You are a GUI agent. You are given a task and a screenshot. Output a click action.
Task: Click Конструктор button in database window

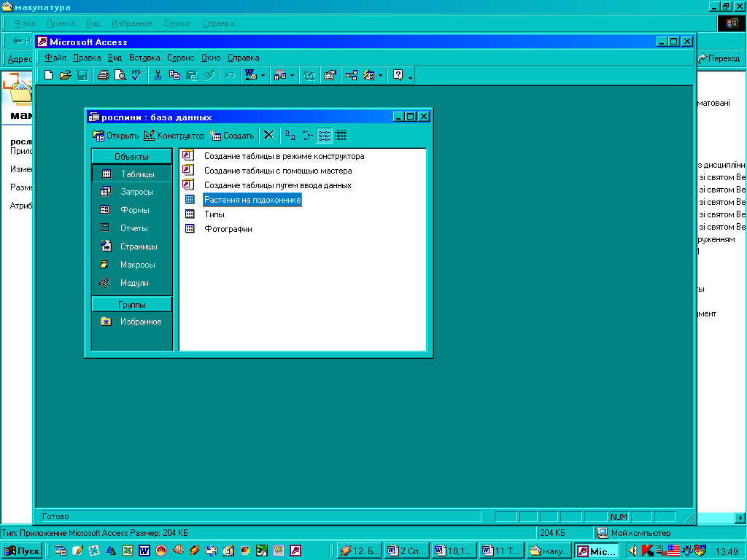(x=174, y=136)
